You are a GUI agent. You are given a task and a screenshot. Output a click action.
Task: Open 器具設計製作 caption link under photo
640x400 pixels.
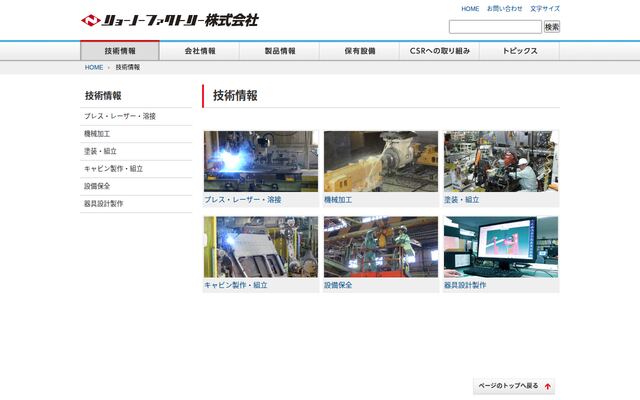click(x=465, y=285)
